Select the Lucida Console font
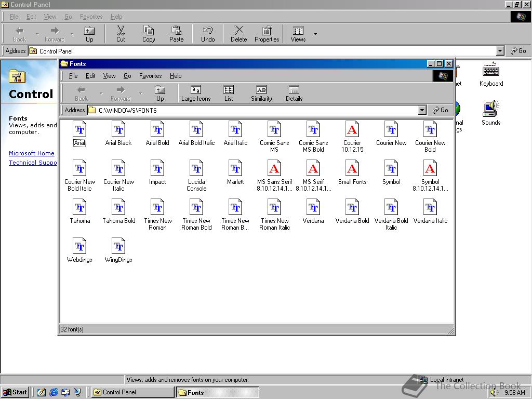Viewport: 532px width, 399px height. click(196, 176)
